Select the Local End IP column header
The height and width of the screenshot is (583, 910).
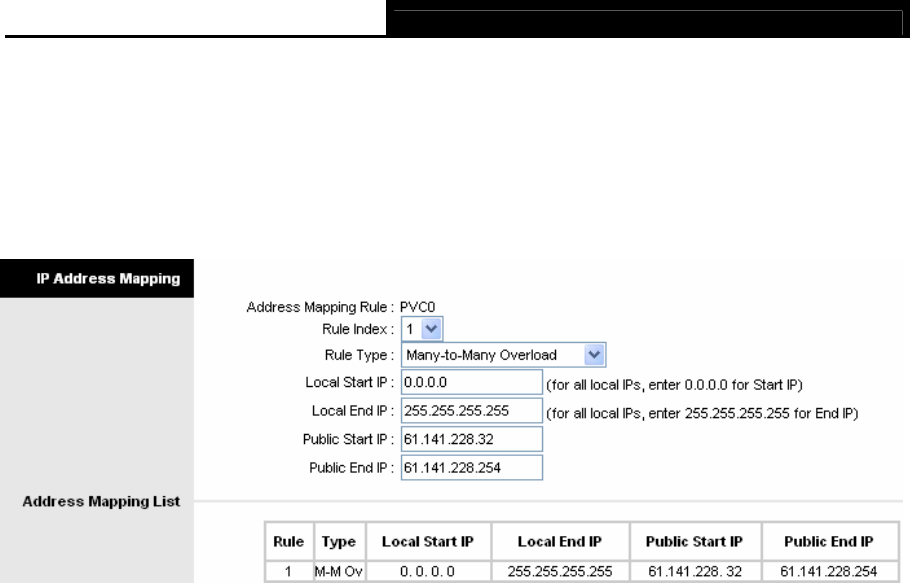click(559, 541)
